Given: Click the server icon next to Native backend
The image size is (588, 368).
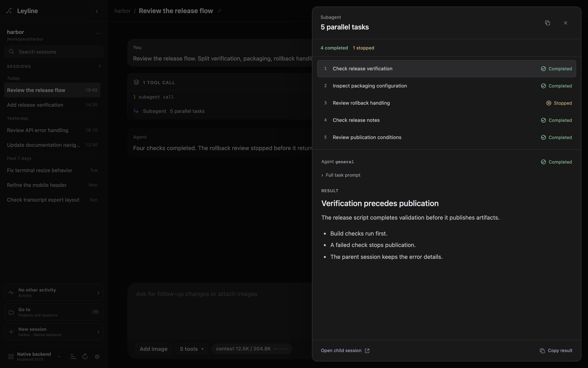Looking at the screenshot, I should tap(11, 357).
